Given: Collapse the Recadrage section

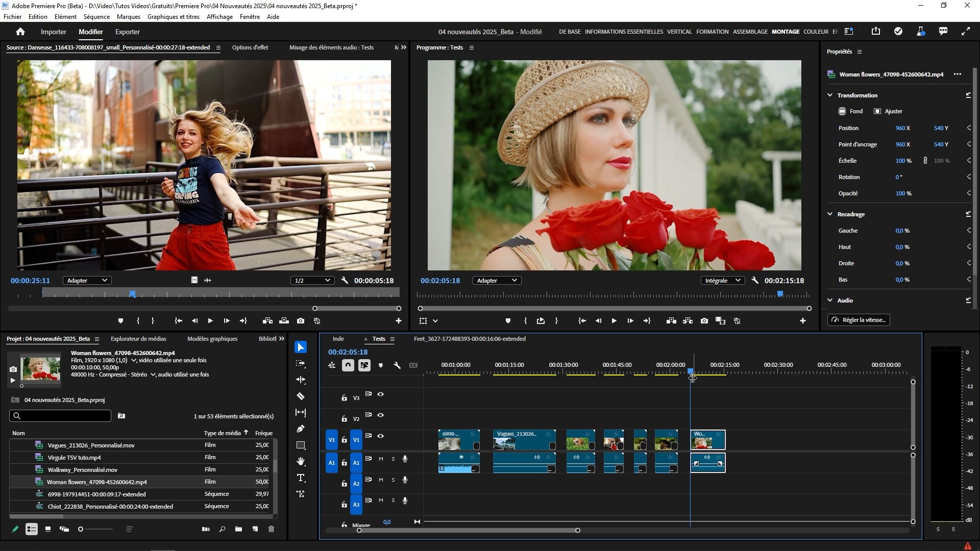Looking at the screenshot, I should point(830,214).
